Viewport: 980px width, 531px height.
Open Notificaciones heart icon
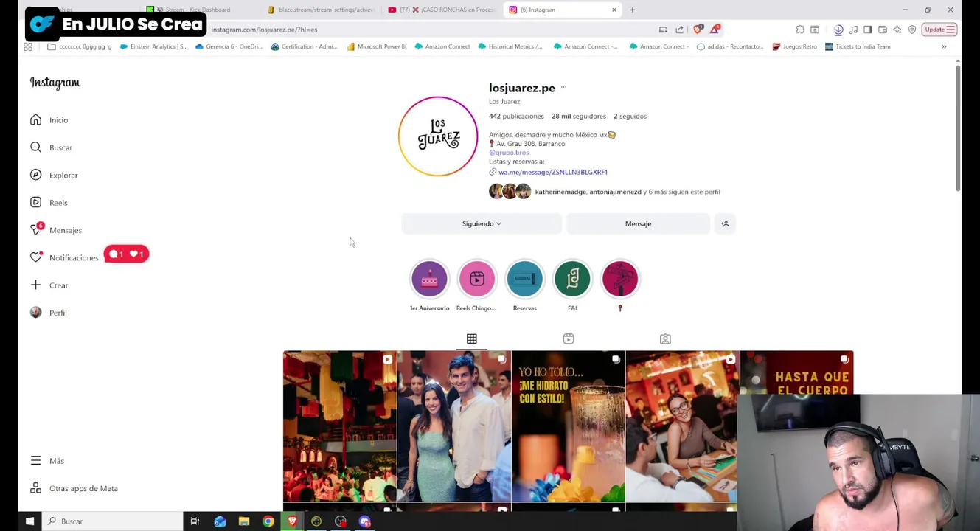pos(35,257)
